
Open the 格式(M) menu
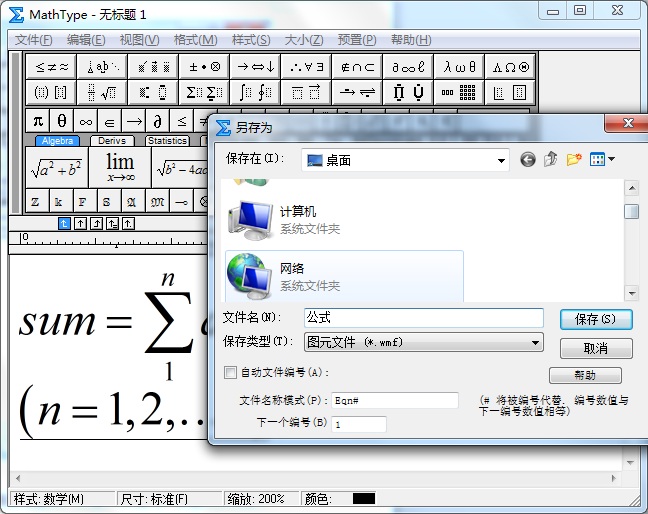[x=195, y=40]
